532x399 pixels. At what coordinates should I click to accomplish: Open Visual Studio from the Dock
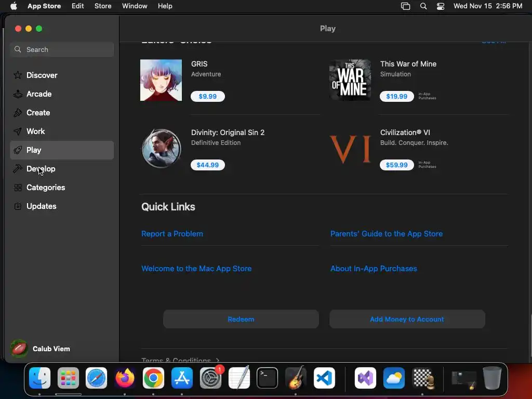coord(365,378)
